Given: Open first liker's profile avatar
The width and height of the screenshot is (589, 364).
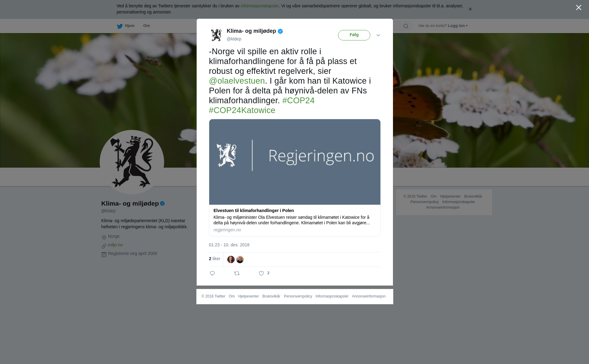Looking at the screenshot, I should 231,260.
